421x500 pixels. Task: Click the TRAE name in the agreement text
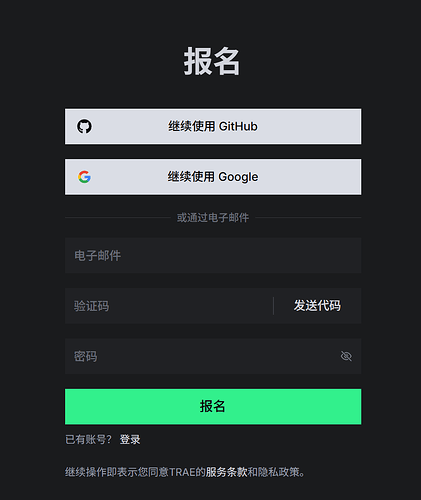(x=182, y=472)
